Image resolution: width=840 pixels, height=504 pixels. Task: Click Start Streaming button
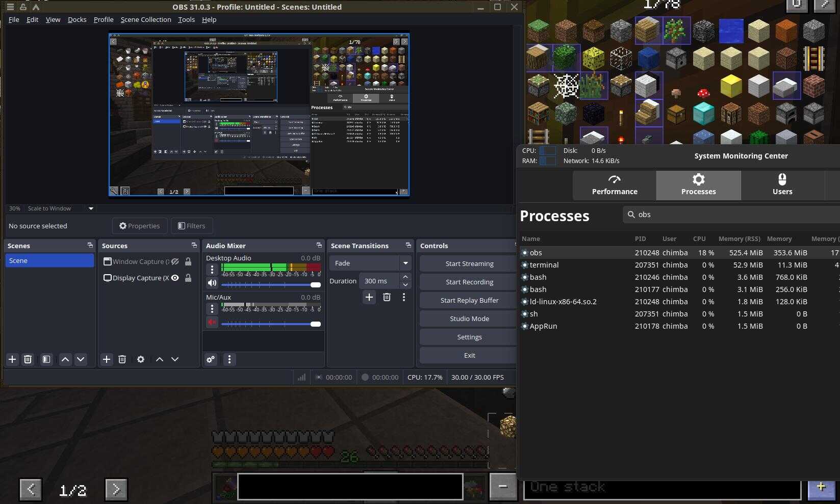(469, 263)
